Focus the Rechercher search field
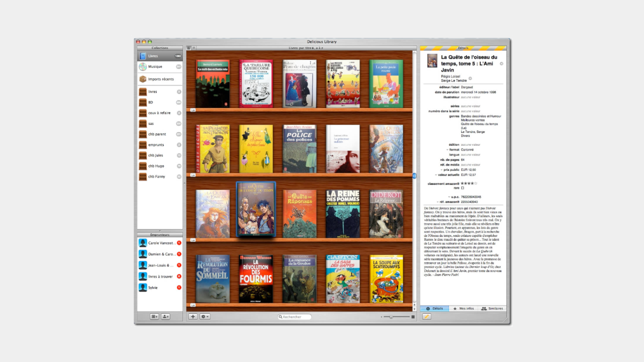This screenshot has height=362, width=644. 294,317
